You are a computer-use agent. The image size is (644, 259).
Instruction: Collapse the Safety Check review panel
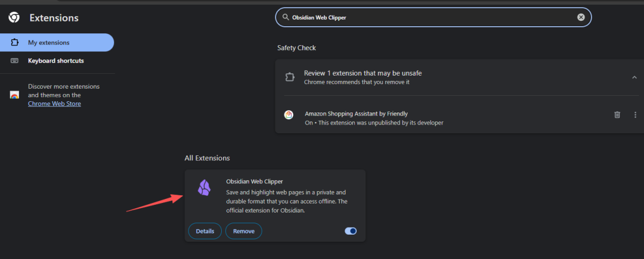point(634,77)
